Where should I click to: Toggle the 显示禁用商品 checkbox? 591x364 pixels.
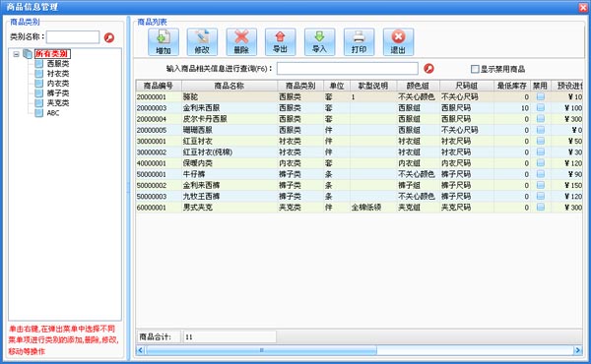(x=475, y=69)
